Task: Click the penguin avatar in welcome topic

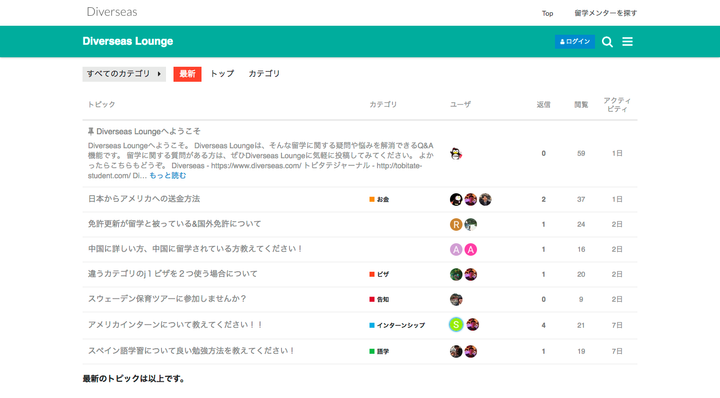Action: coord(456,154)
